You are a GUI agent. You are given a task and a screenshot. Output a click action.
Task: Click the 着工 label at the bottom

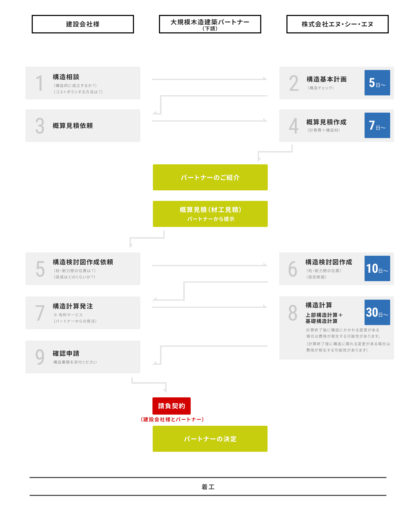pos(208,487)
